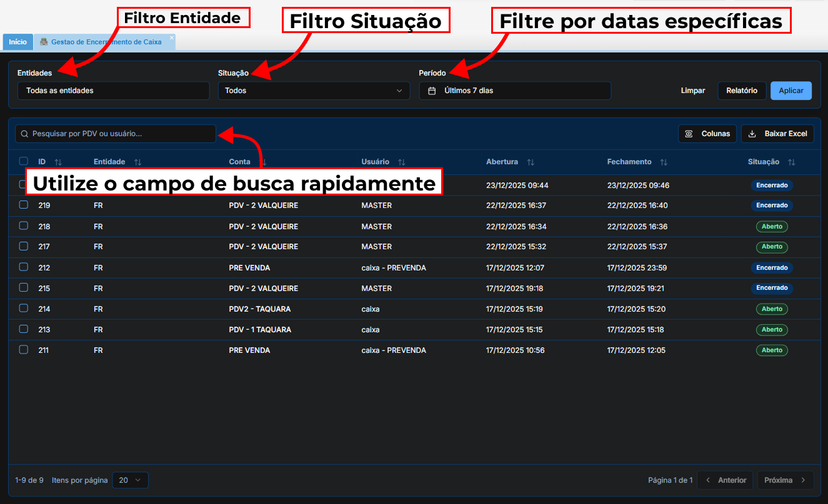Image resolution: width=828 pixels, height=504 pixels.
Task: Close the Gestao de Encerramento de Caixa tab
Action: [x=172, y=37]
